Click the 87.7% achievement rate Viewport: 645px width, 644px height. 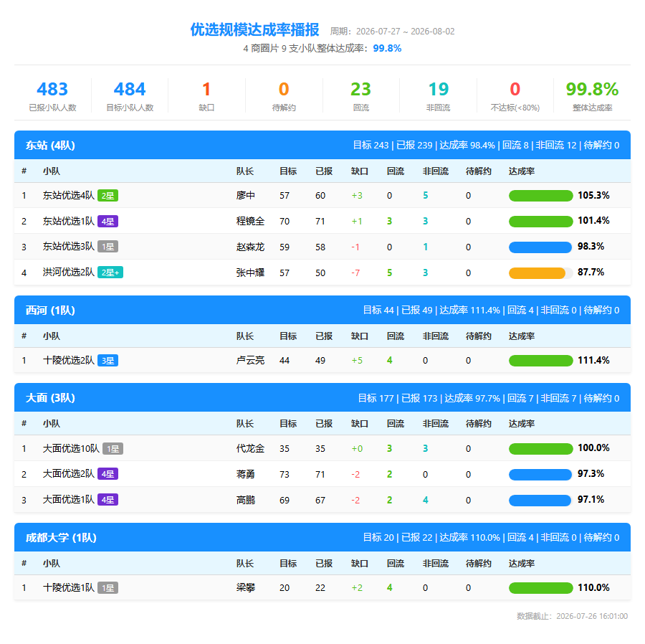point(591,272)
